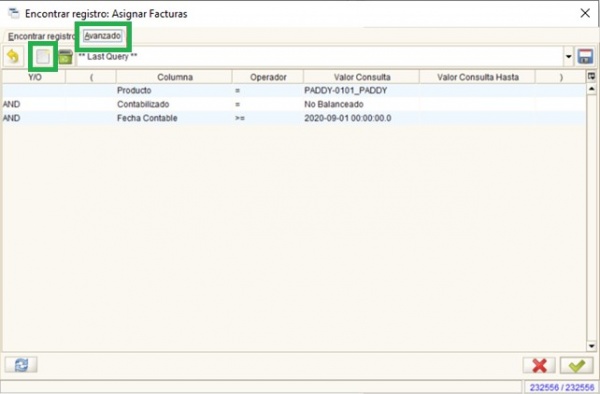Click scrollbar down arrow in the table
Screen dimensions: 600x394
592,346
